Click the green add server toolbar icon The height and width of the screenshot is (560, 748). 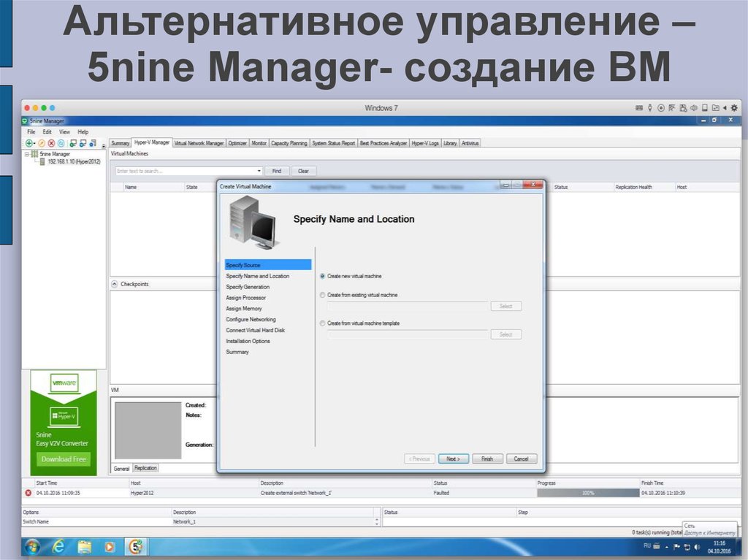point(28,143)
